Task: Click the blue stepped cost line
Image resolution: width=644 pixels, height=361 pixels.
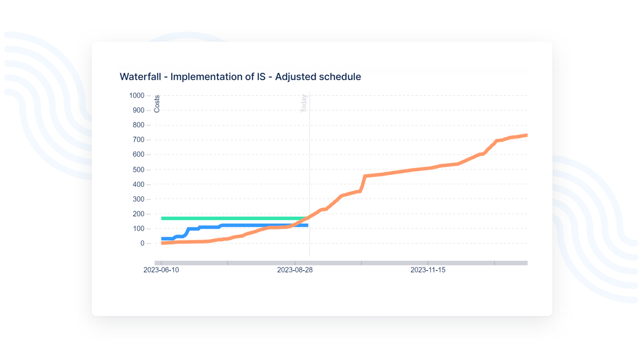Action: [262, 225]
